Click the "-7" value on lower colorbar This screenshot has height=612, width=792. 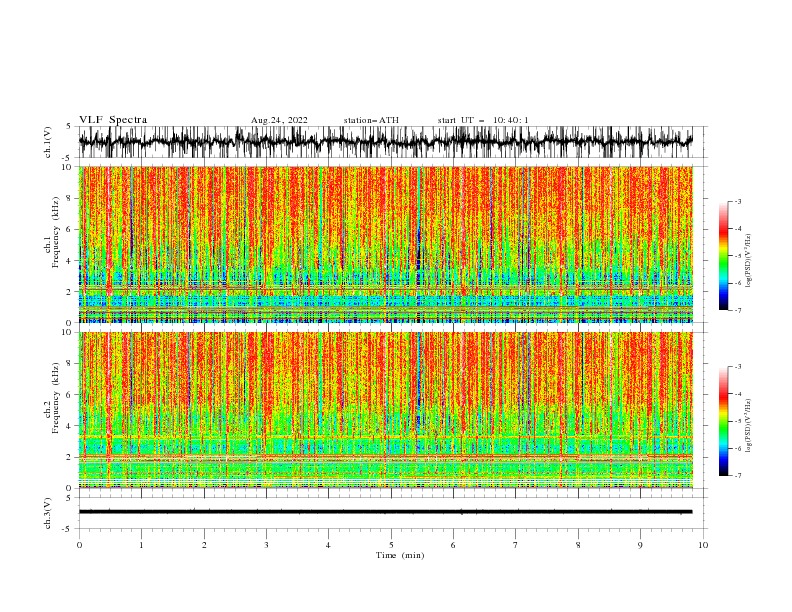click(x=737, y=476)
